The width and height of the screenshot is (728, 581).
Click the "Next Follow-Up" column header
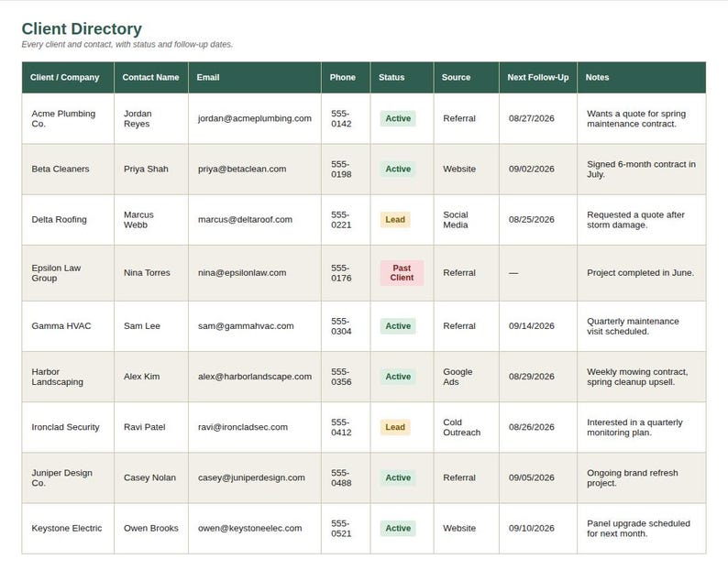point(538,78)
